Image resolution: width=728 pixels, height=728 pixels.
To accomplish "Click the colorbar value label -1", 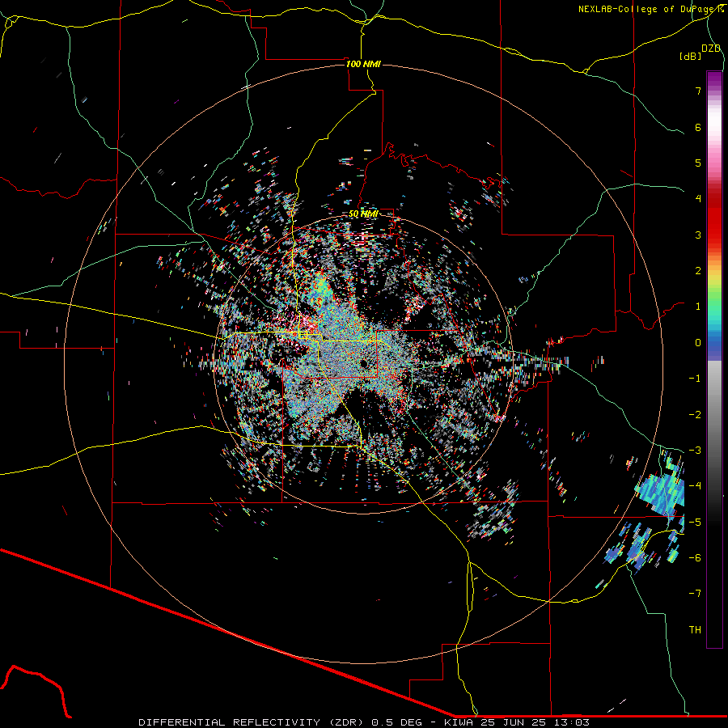I will click(x=695, y=379).
